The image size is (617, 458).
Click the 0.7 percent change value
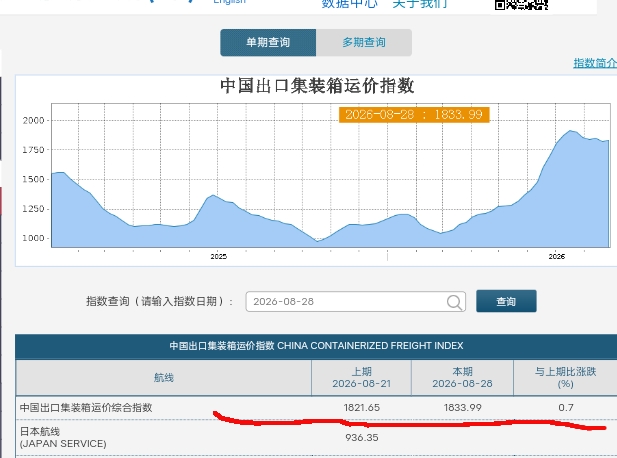point(566,408)
